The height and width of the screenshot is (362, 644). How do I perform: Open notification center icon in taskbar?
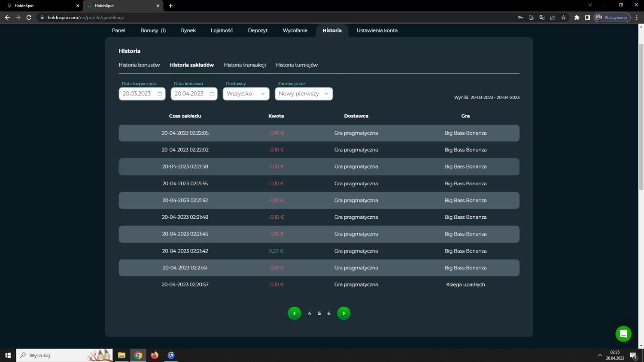633,355
